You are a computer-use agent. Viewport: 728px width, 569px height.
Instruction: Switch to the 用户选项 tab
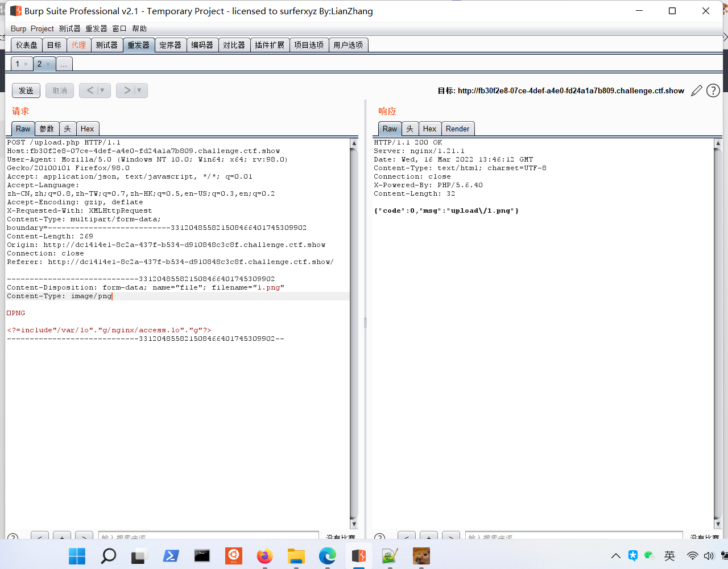point(348,45)
